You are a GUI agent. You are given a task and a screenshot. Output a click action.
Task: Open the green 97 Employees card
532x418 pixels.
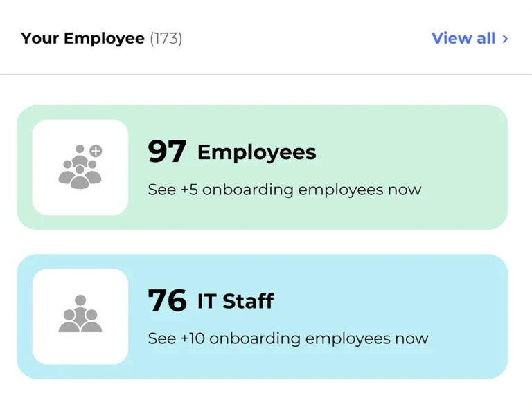tap(263, 167)
